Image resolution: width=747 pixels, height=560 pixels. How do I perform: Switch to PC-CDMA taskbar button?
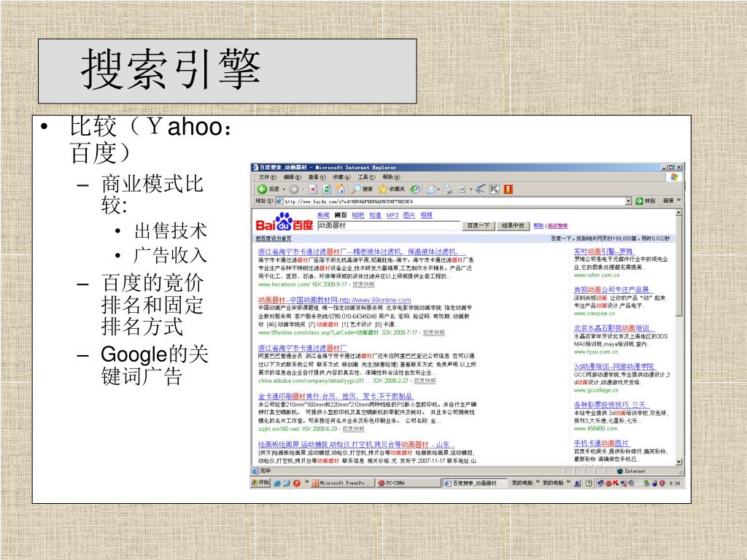point(408,483)
